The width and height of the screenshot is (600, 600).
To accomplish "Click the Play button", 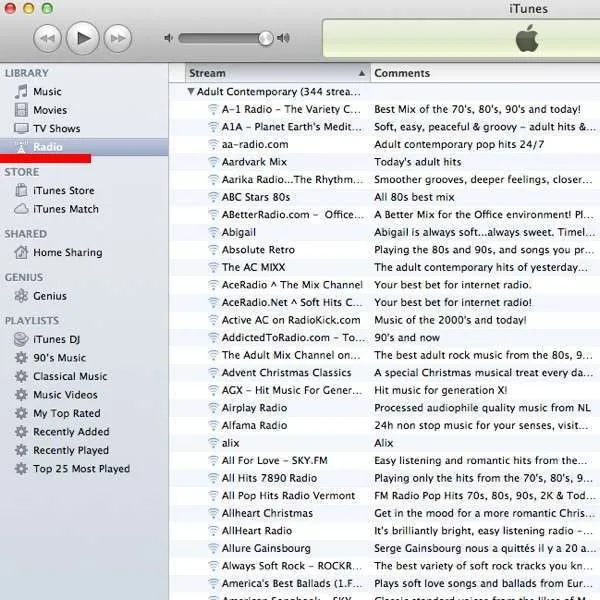I will pyautogui.click(x=83, y=38).
